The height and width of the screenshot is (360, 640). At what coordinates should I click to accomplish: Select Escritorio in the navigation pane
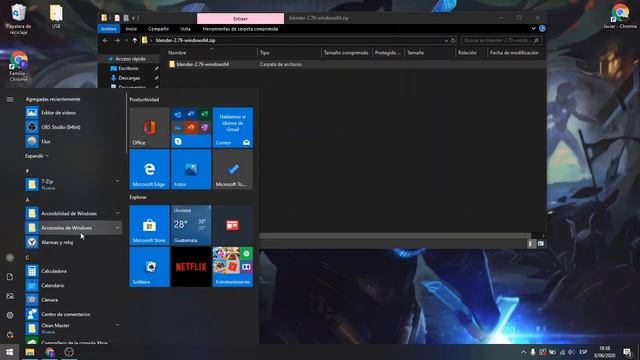click(x=129, y=68)
